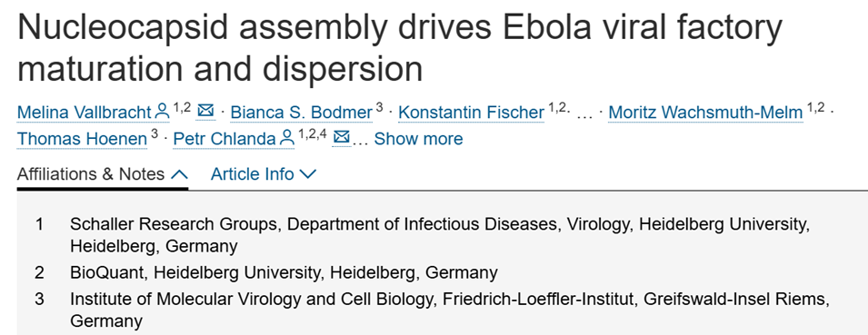Expand the Article Info chevron
The image size is (868, 335).
click(307, 174)
